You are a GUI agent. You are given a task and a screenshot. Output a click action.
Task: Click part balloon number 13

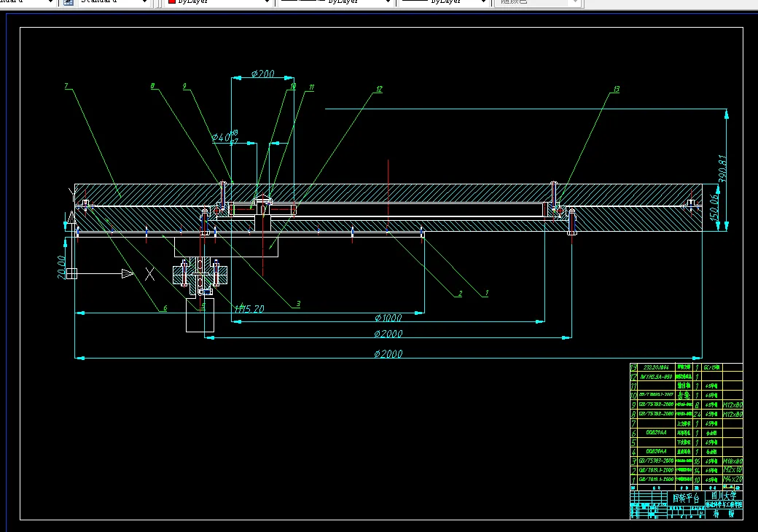click(617, 89)
